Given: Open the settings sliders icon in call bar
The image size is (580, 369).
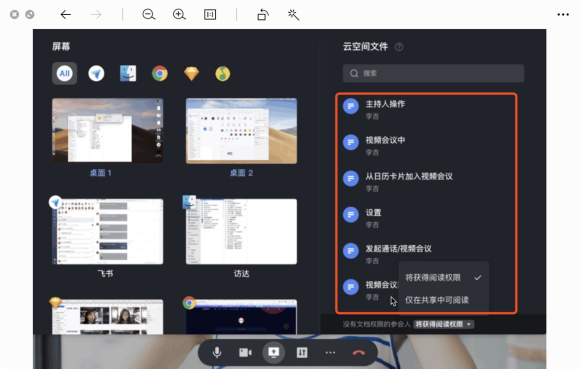Looking at the screenshot, I should pyautogui.click(x=302, y=352).
